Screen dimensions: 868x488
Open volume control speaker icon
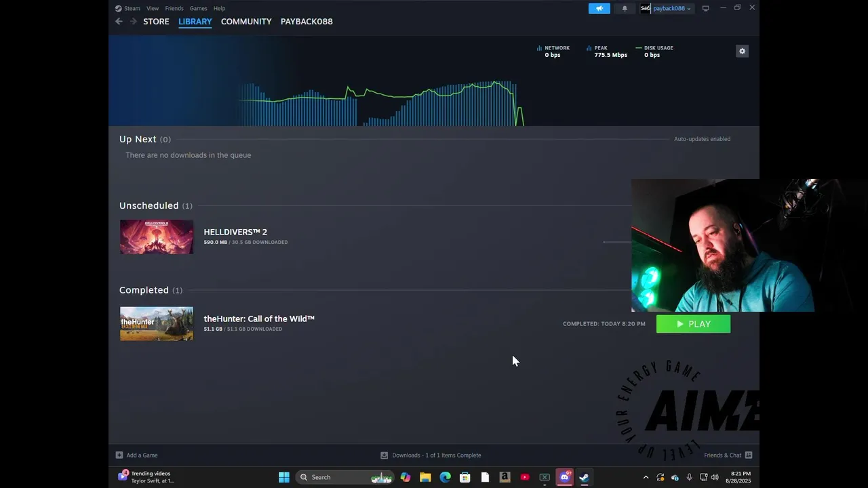715,477
